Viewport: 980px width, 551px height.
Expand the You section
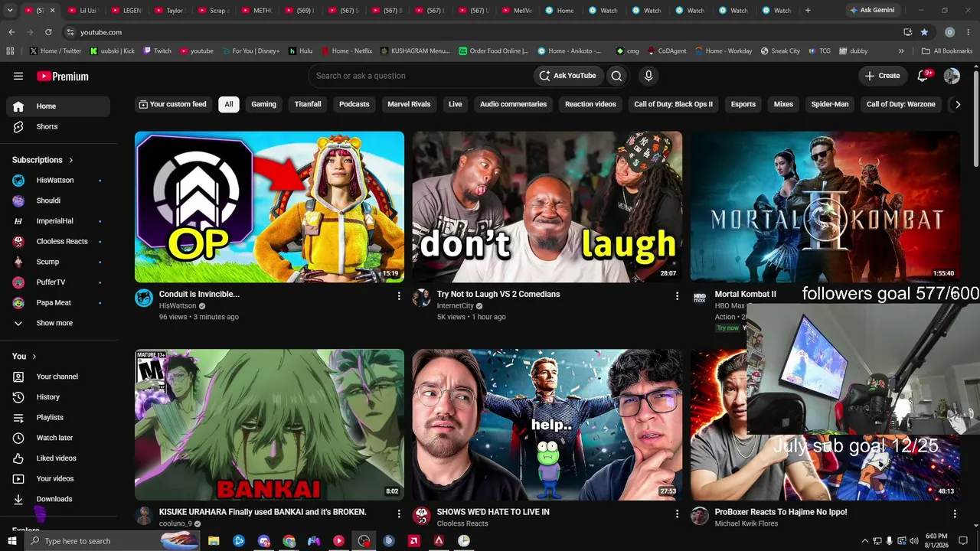point(24,356)
